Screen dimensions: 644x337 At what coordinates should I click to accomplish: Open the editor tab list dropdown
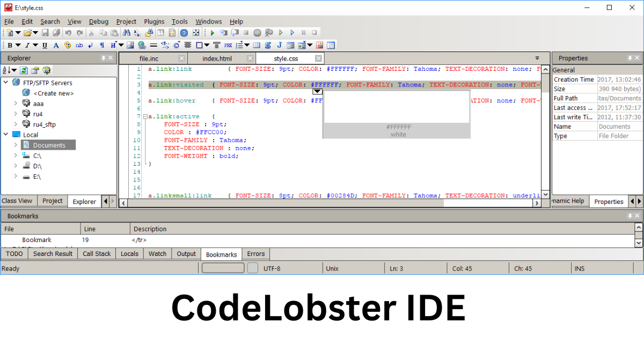tap(537, 58)
